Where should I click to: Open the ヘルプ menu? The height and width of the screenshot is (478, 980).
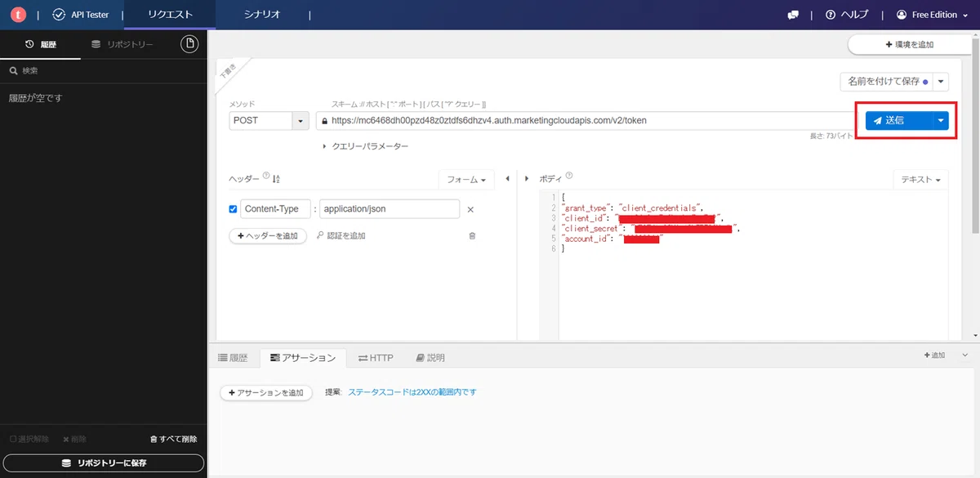(x=847, y=15)
